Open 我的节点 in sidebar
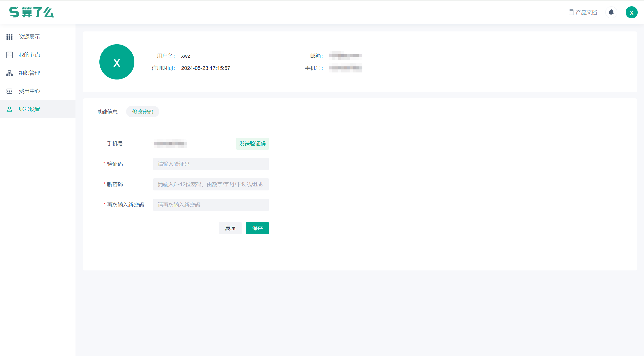 (x=29, y=55)
